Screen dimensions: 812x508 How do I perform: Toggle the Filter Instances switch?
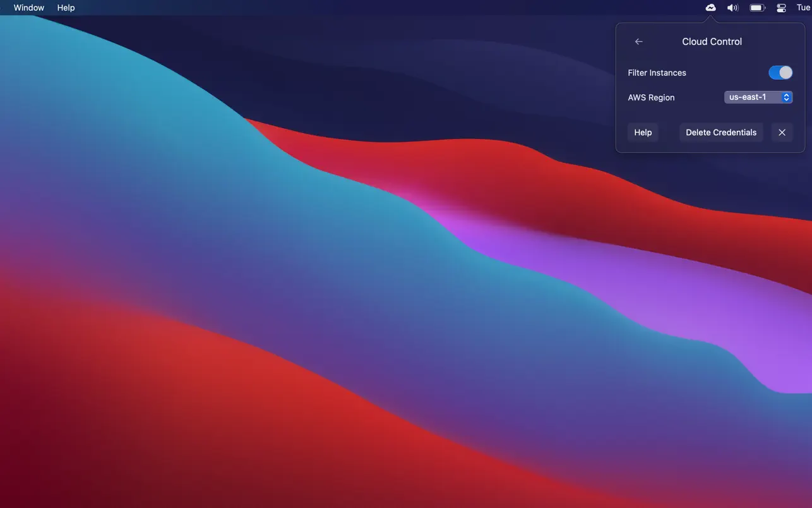[x=780, y=73]
